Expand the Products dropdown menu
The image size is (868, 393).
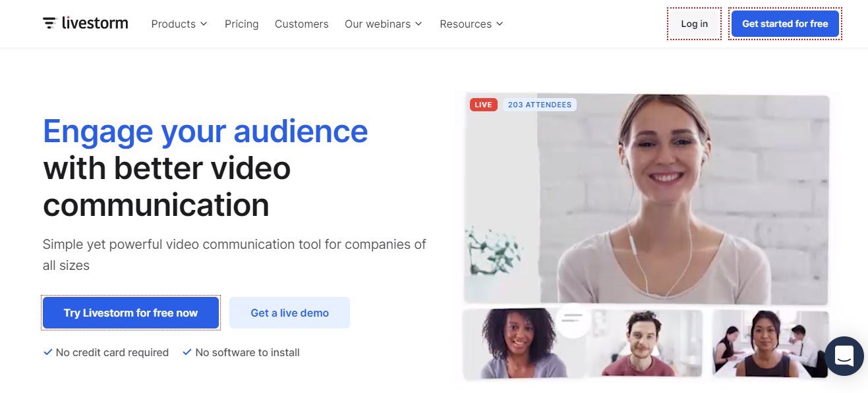click(x=179, y=24)
